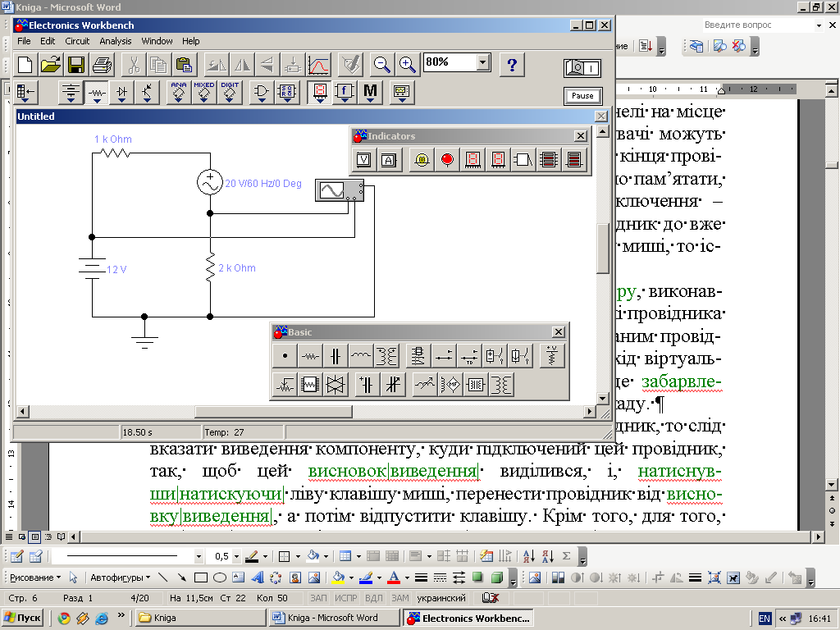The width and height of the screenshot is (840, 630).
Task: Click the fill bucket color in Word
Action: (339, 577)
